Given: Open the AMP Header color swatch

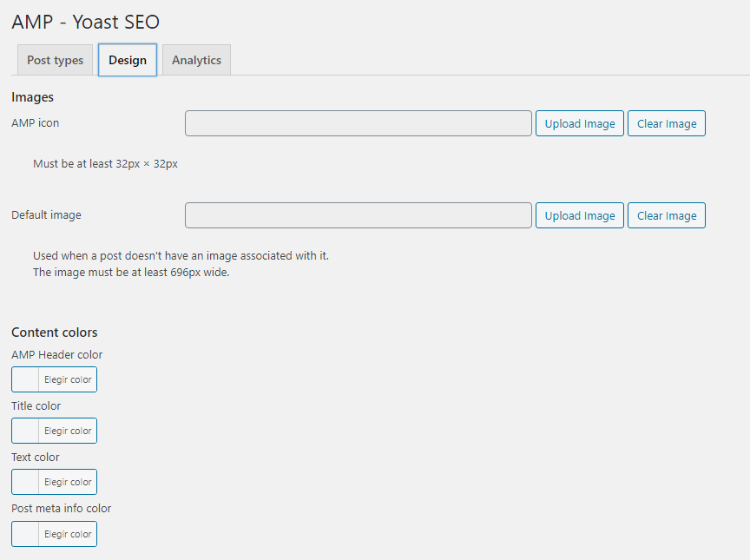Looking at the screenshot, I should coord(54,379).
